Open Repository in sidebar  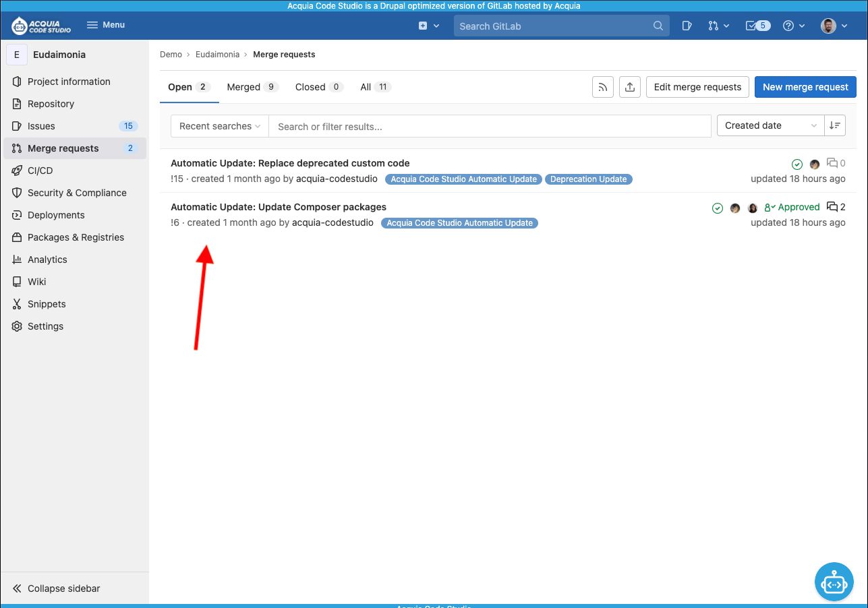click(x=74, y=104)
